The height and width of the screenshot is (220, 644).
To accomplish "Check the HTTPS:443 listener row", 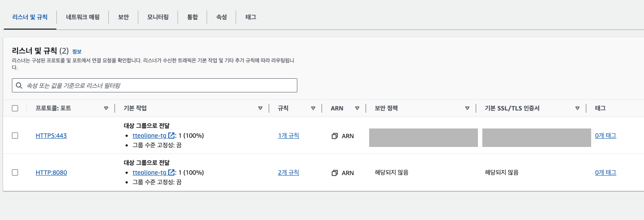I will (15, 136).
